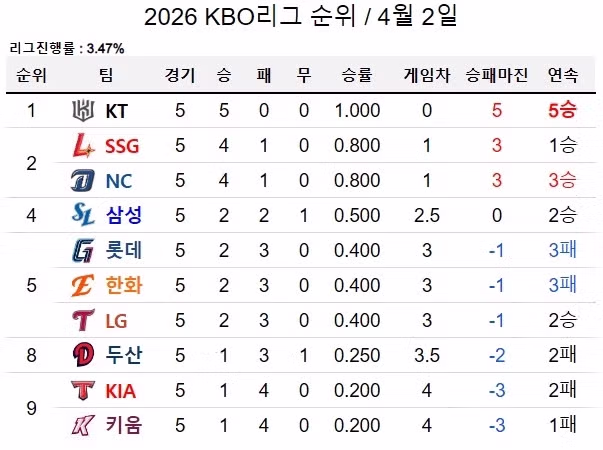This screenshot has width=603, height=450.
Task: Click the 연속 column header
Action: (x=563, y=75)
